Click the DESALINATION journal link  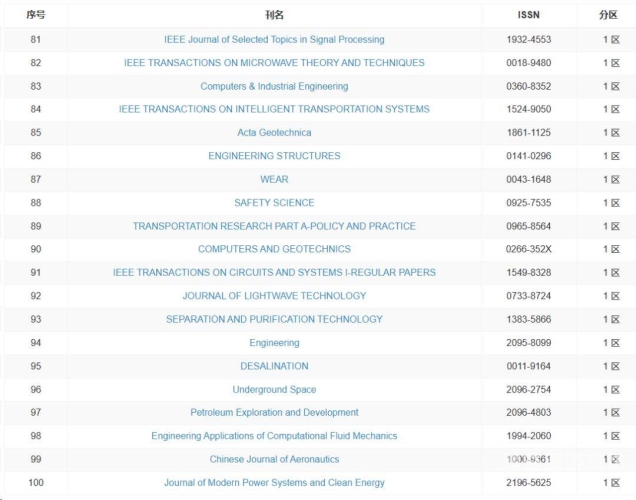(274, 366)
